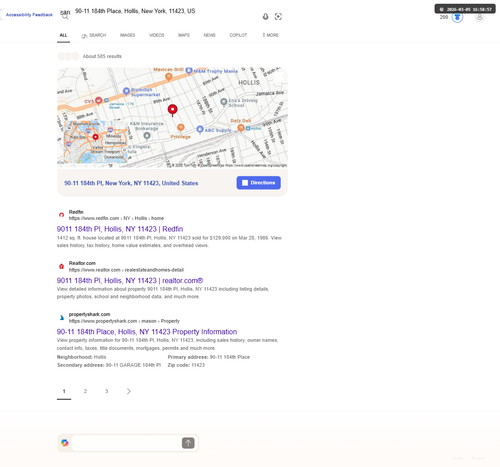Open the Redfin 9011 184th Pl result
The image size is (500, 467).
coord(120,229)
